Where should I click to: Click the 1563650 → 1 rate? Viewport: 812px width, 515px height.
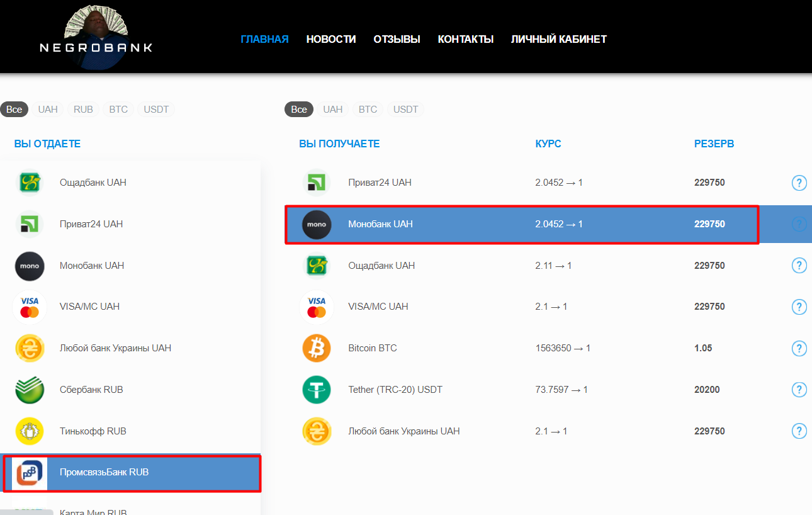click(x=563, y=348)
